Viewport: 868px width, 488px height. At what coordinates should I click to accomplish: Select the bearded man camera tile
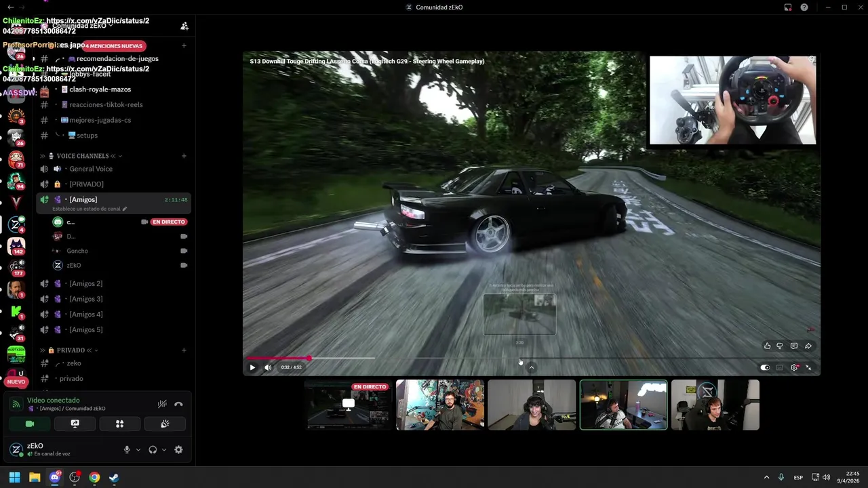tap(440, 405)
